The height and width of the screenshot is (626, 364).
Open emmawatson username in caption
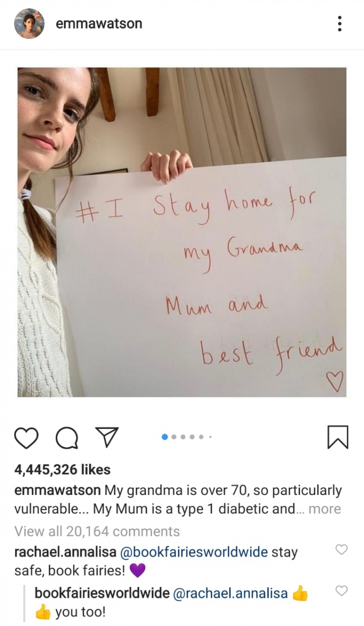pyautogui.click(x=58, y=490)
